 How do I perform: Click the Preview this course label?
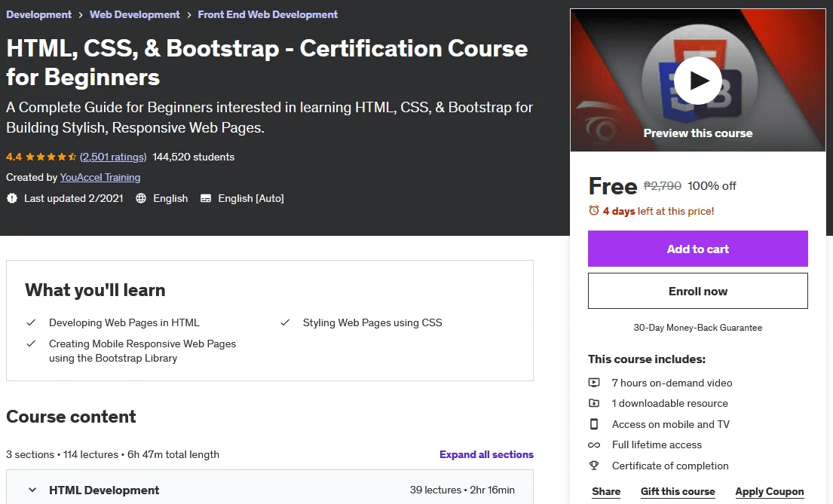(697, 133)
